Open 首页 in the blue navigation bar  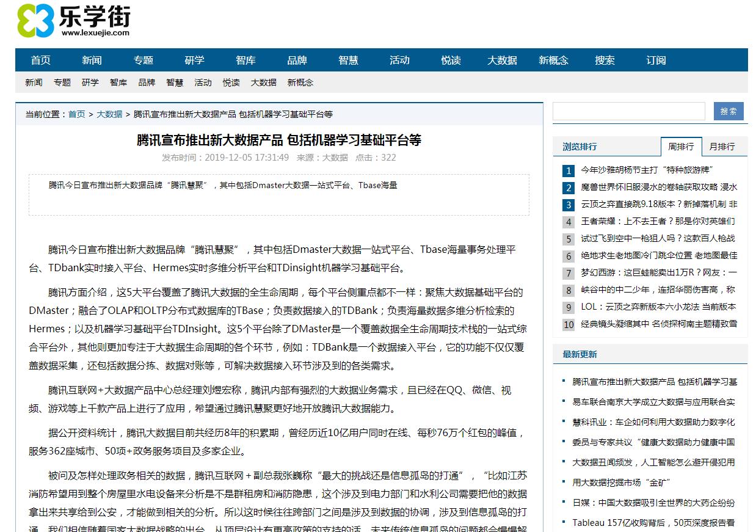pos(41,60)
